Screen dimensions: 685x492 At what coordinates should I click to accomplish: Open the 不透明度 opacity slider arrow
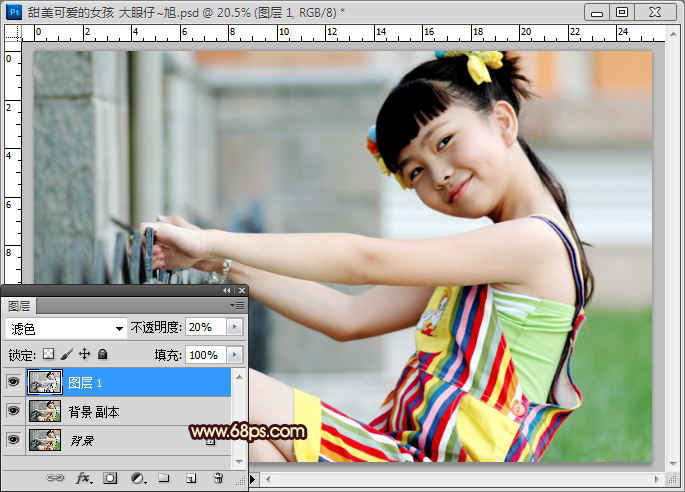tap(235, 327)
